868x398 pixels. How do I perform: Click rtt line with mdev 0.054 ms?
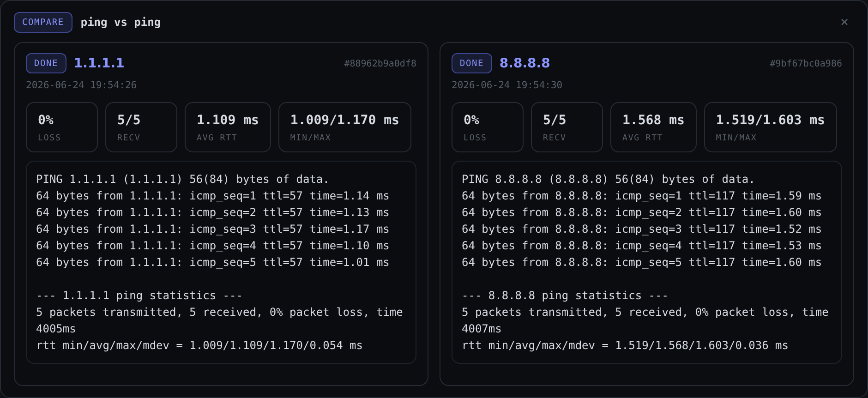click(x=199, y=345)
